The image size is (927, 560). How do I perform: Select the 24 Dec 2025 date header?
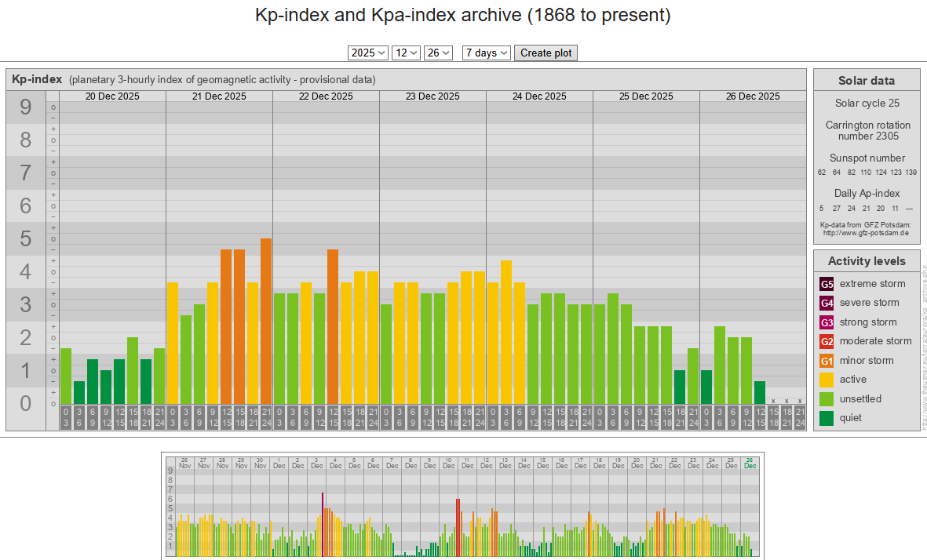(x=539, y=96)
